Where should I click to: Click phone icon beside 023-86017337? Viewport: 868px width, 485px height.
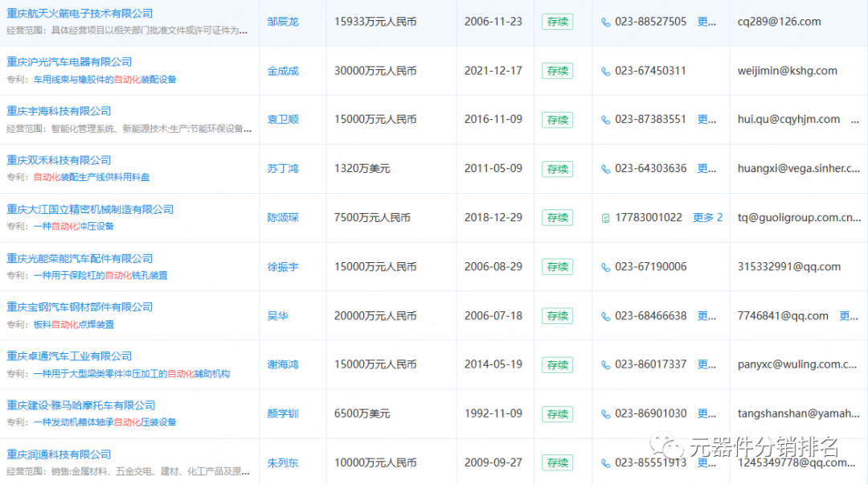pos(606,364)
